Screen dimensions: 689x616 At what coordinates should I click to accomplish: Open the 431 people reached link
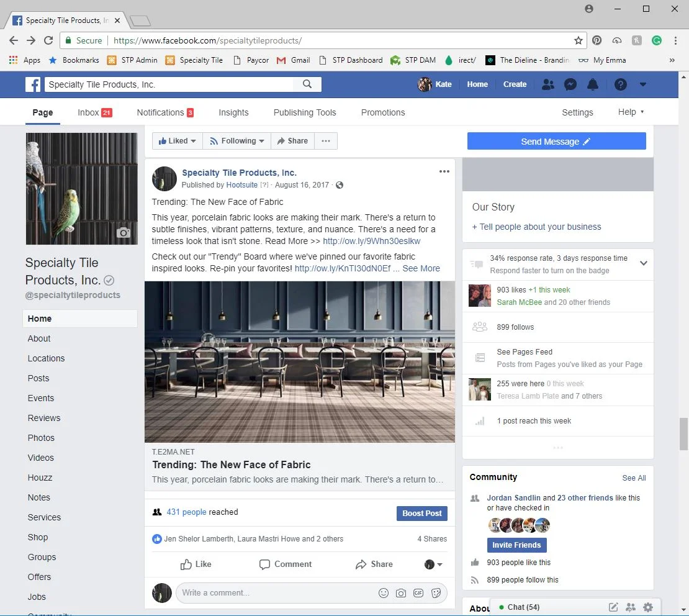186,512
